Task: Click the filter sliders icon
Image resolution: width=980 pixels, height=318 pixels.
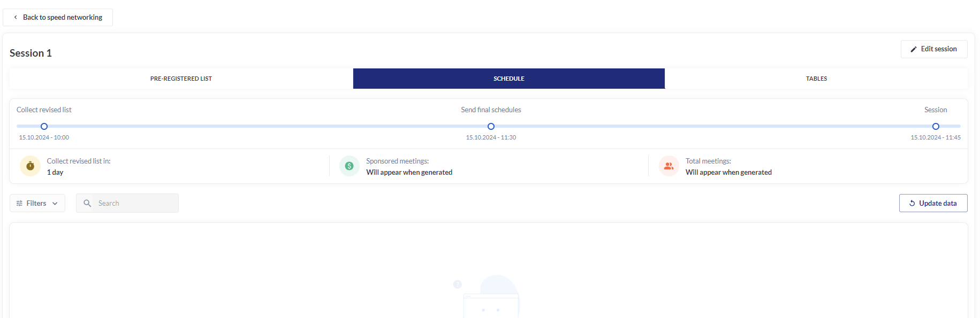Action: point(19,203)
